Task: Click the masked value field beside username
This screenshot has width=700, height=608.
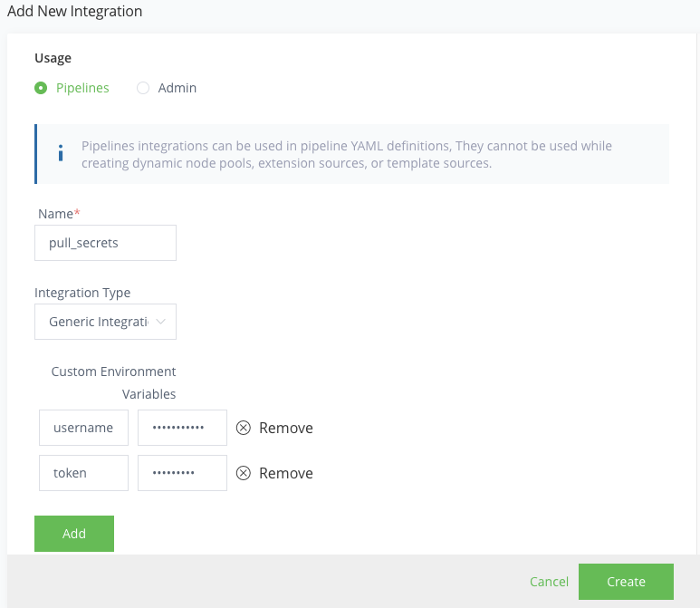Action: [x=182, y=428]
